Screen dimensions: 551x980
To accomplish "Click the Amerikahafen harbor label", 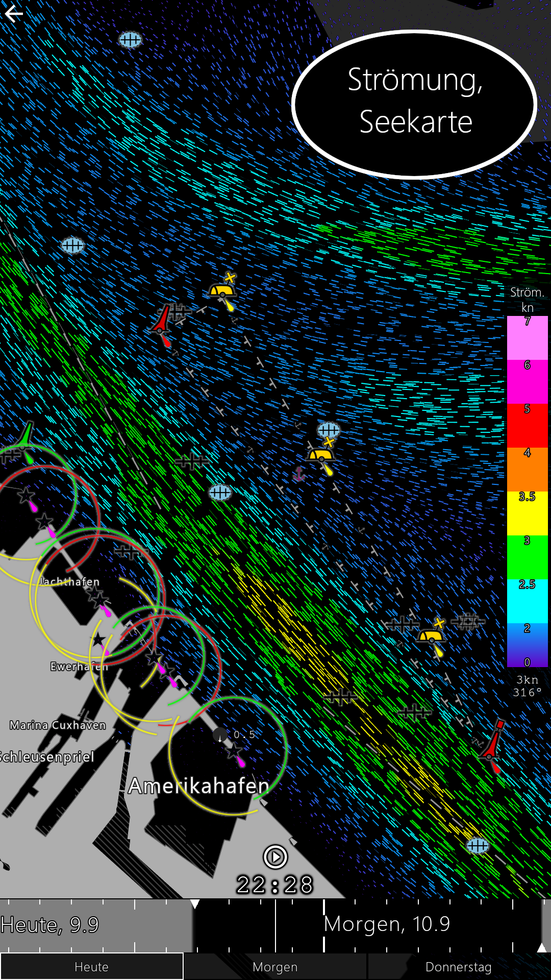I will (x=198, y=786).
